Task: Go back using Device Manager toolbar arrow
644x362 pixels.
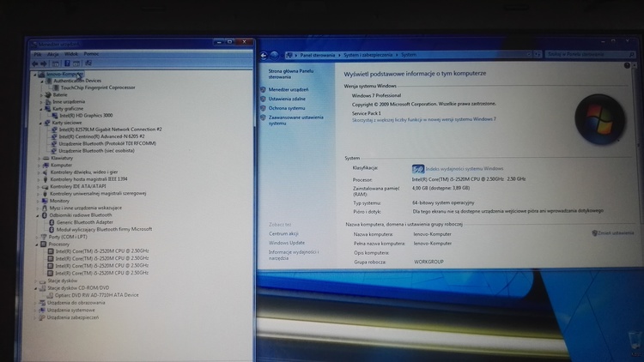Action: pyautogui.click(x=35, y=63)
